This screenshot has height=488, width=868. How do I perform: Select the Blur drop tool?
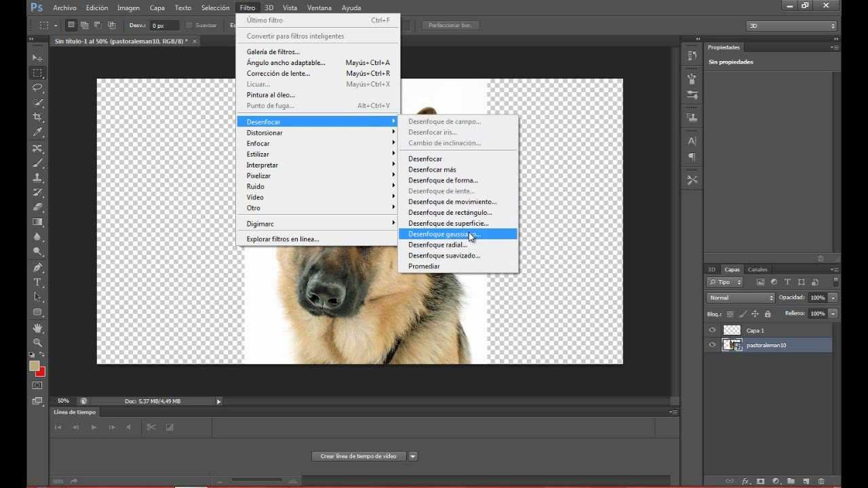(38, 237)
